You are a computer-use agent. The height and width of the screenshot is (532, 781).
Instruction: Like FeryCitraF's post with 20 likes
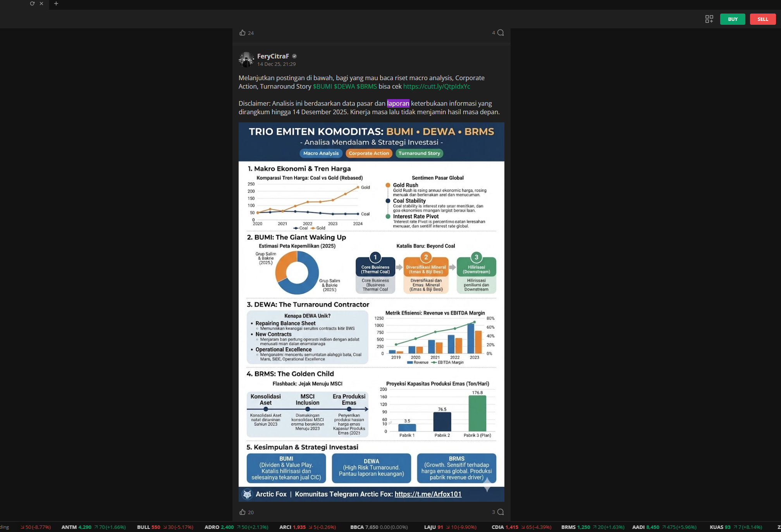coord(243,512)
